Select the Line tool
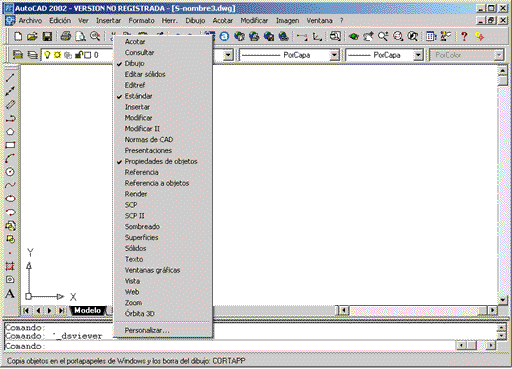The height and width of the screenshot is (369, 512). click(10, 78)
